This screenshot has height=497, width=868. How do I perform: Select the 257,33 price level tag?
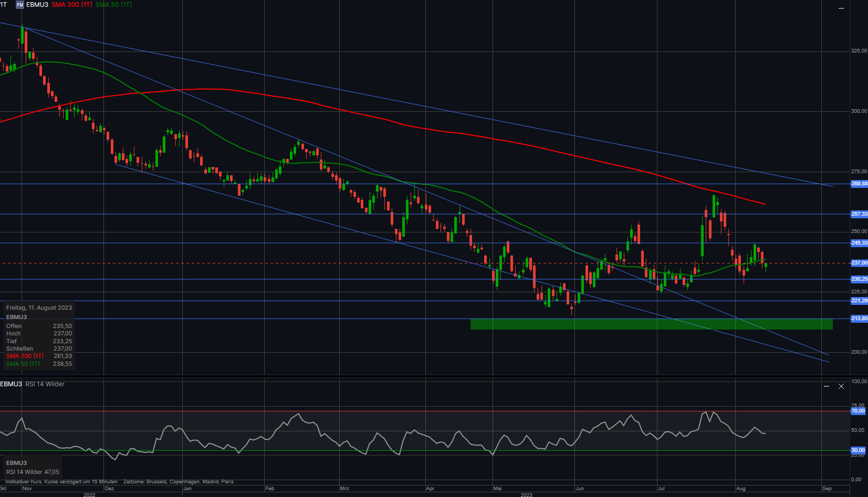[859, 214]
